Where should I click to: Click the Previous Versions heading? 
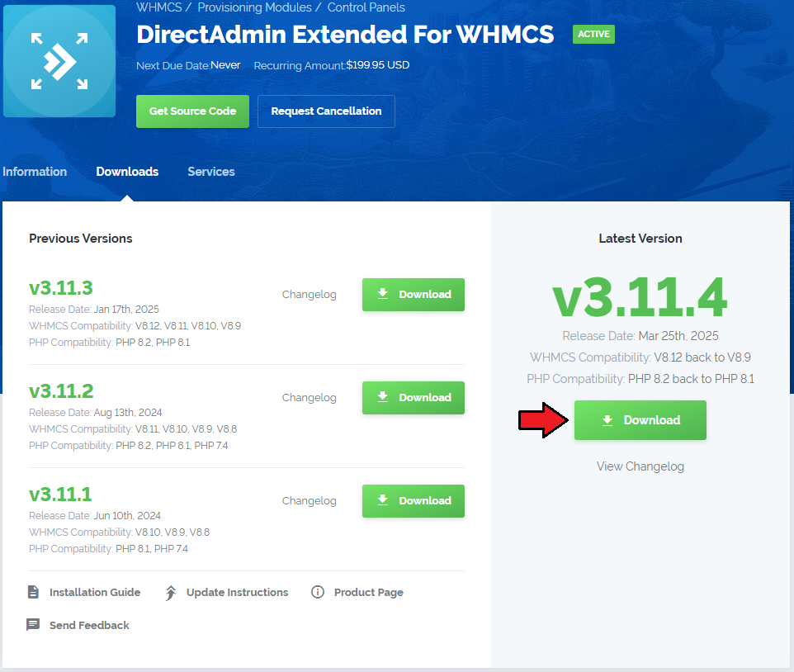coord(81,239)
